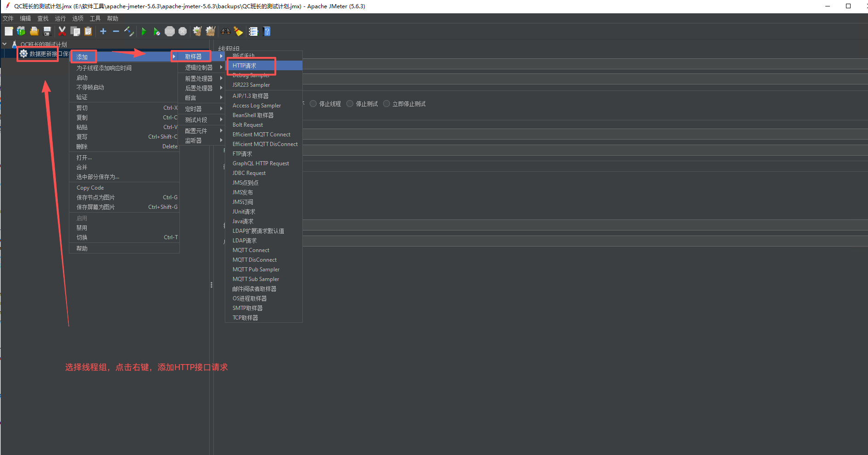868x455 pixels.
Task: Choose MQTT Pub Sampler entry
Action: (x=264, y=270)
